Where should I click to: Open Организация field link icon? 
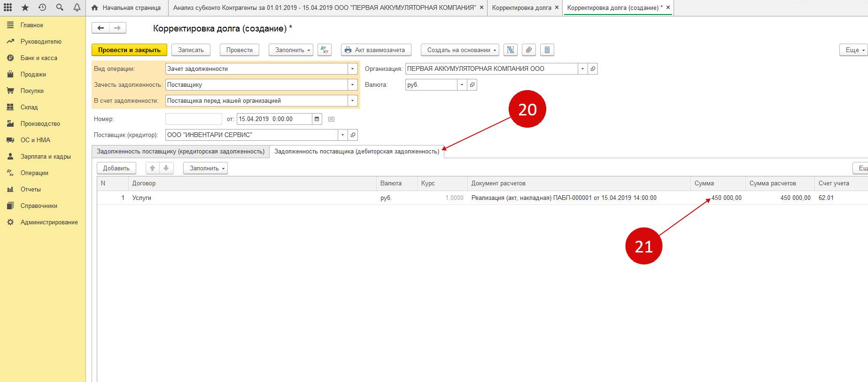click(x=593, y=69)
